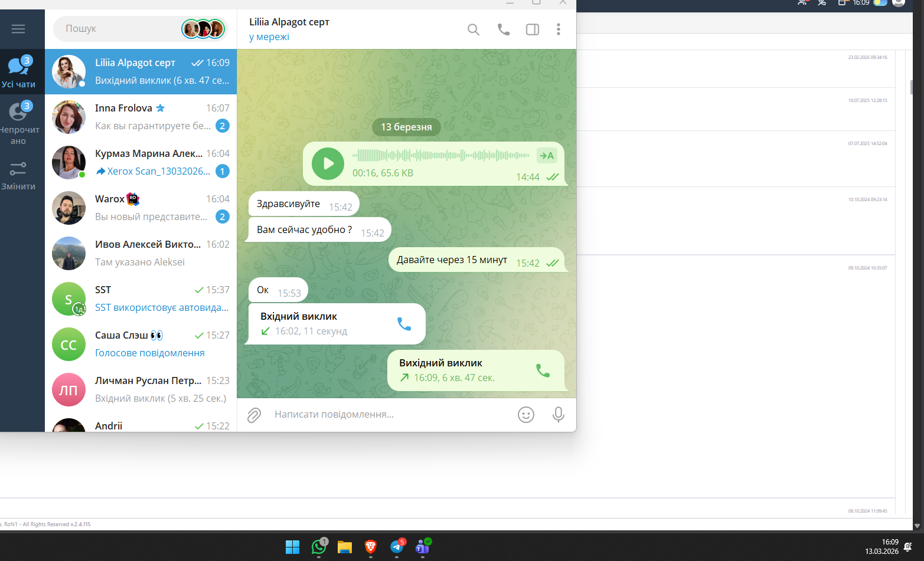
Task: Open Brave browser from the taskbar
Action: point(371,547)
